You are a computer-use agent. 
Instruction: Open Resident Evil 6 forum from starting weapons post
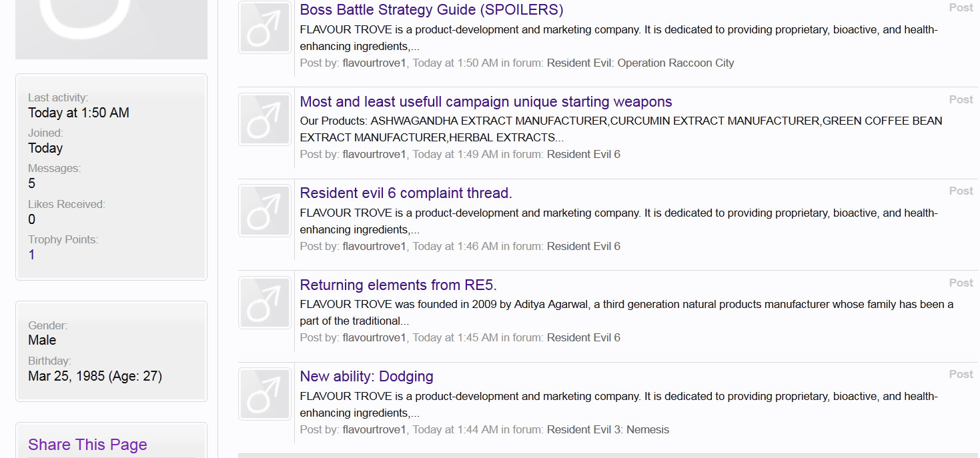click(x=584, y=155)
